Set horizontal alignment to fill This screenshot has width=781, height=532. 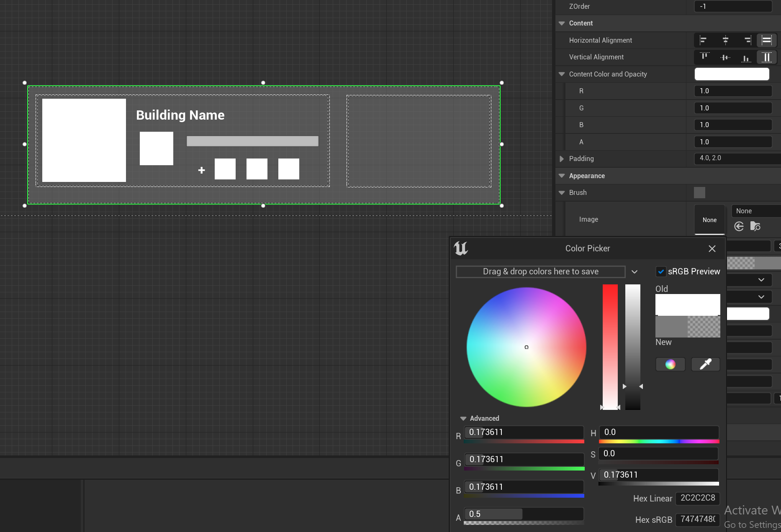click(767, 40)
